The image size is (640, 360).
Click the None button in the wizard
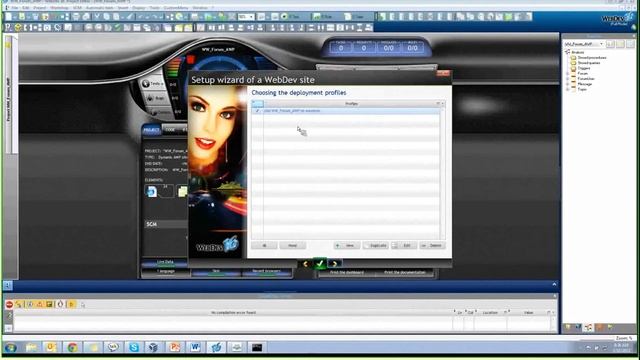point(292,245)
